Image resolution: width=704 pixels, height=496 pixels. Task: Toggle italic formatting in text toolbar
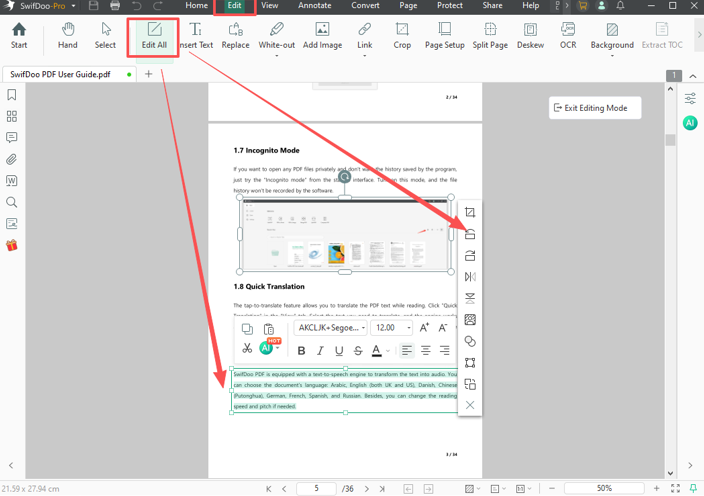coord(320,351)
